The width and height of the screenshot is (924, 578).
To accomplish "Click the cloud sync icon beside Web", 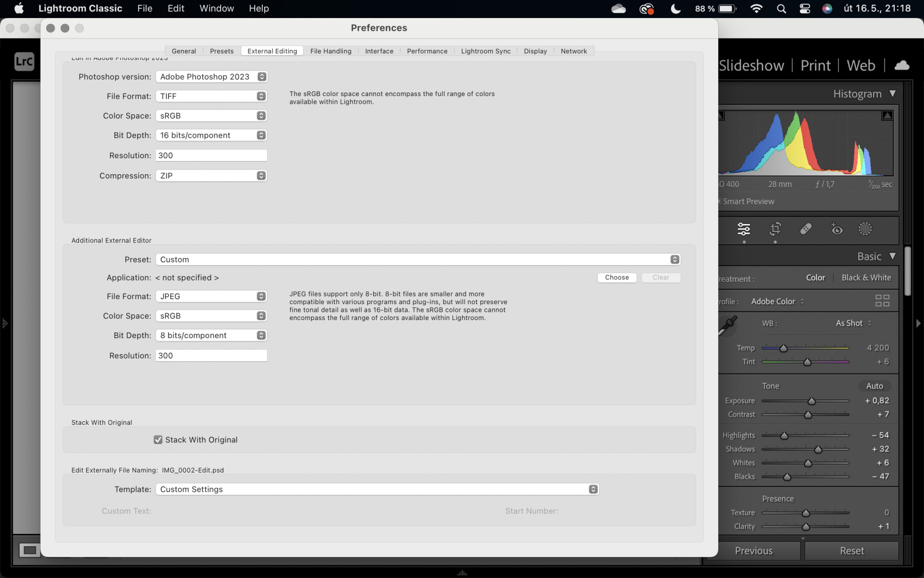I will 902,65.
